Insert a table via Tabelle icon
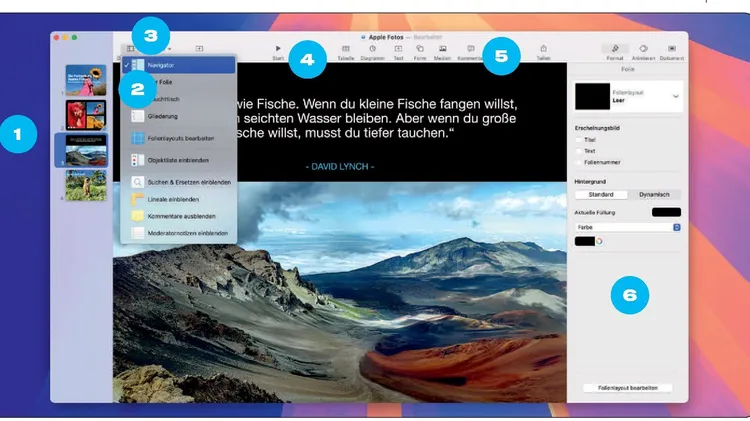The image size is (750, 421). tap(345, 48)
